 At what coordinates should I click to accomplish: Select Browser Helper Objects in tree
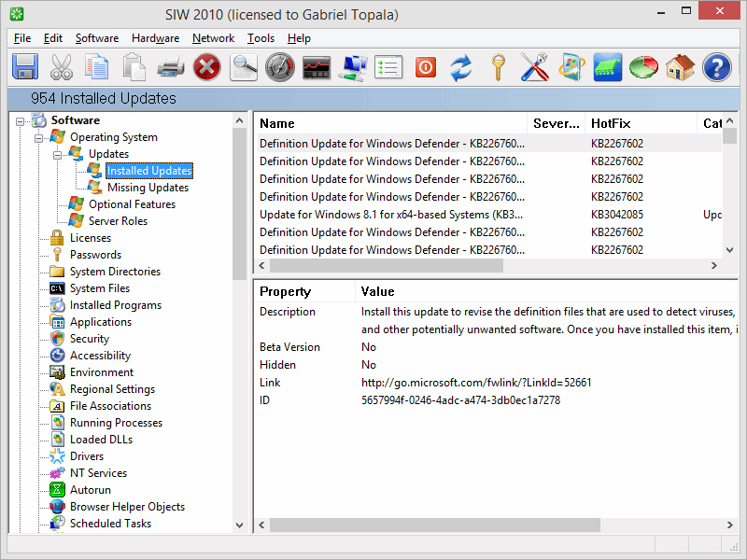tap(127, 507)
